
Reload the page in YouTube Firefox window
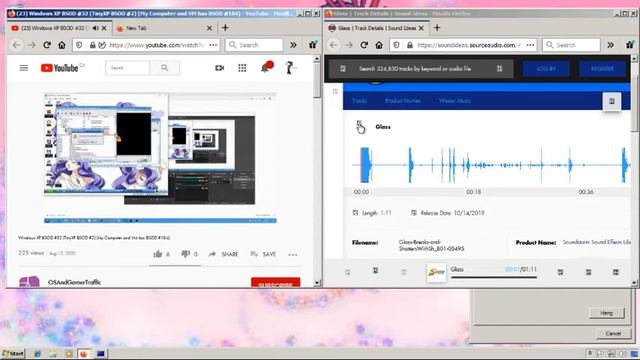coord(47,45)
